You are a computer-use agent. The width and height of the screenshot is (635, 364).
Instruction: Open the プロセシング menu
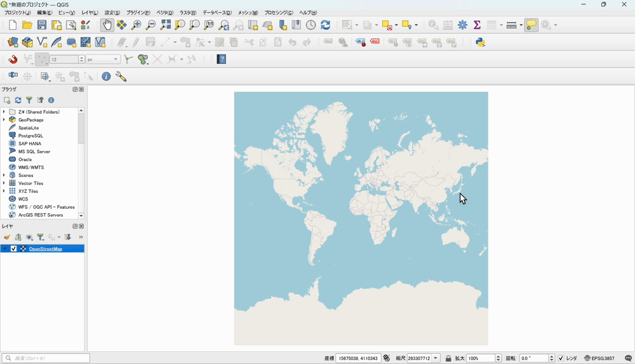pos(279,13)
